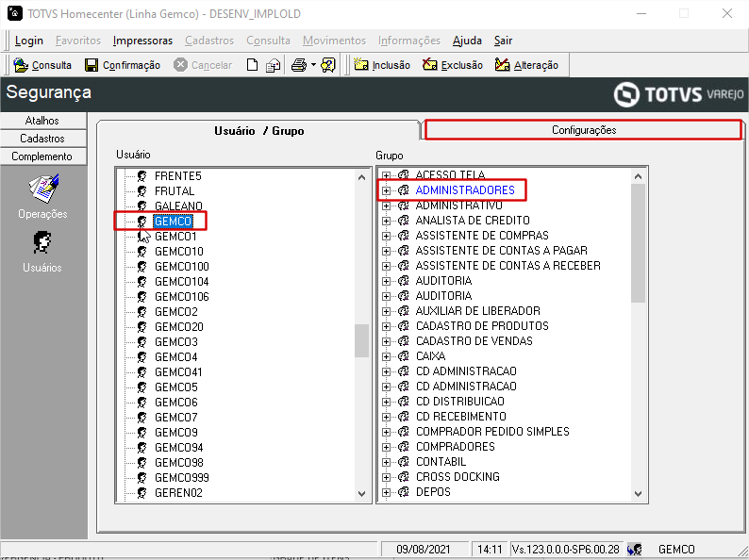Select the user icon beside FRUTAL
The image size is (749, 560).
[141, 191]
